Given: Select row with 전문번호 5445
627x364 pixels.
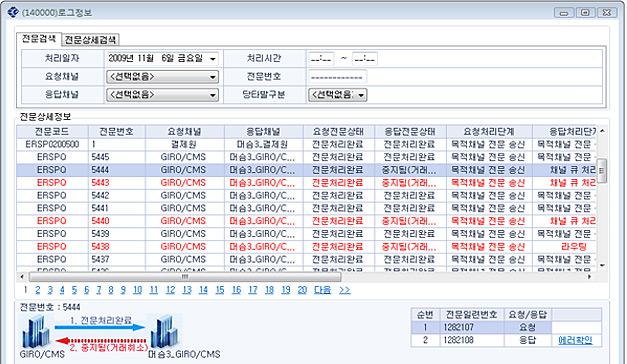Looking at the screenshot, I should tap(306, 157).
